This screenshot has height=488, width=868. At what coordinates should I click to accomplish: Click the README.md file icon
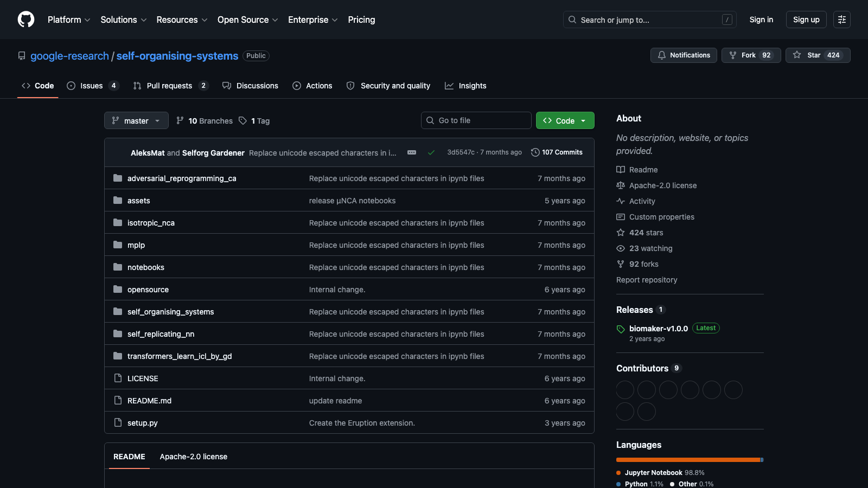pyautogui.click(x=118, y=400)
